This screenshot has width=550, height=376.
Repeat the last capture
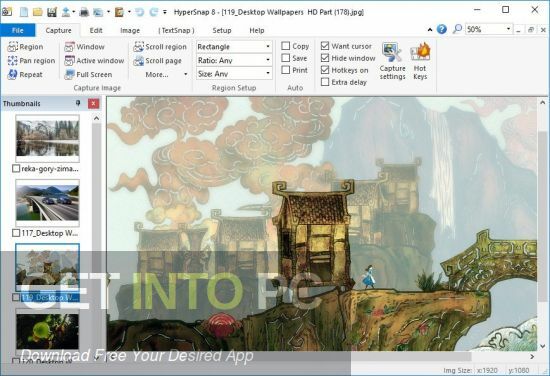click(x=25, y=74)
